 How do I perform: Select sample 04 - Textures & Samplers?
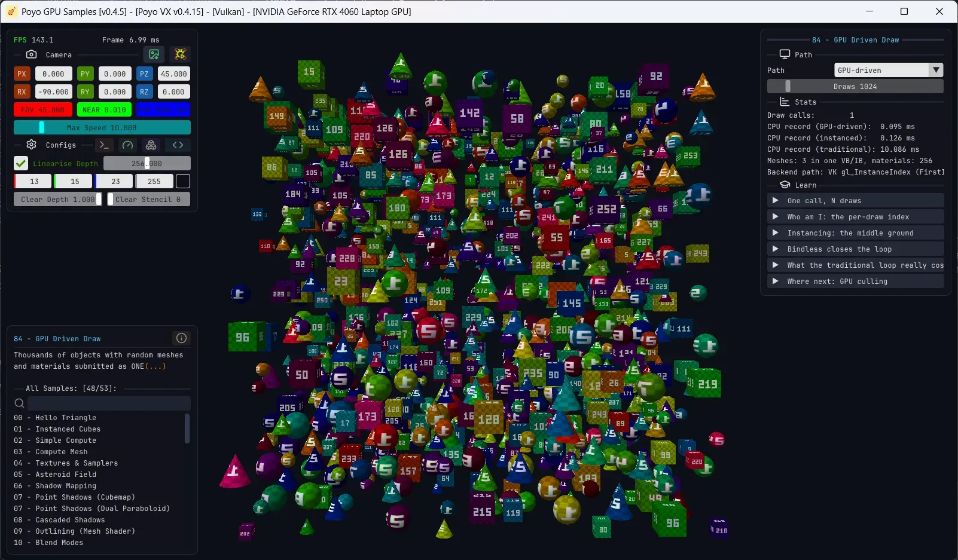(66, 463)
